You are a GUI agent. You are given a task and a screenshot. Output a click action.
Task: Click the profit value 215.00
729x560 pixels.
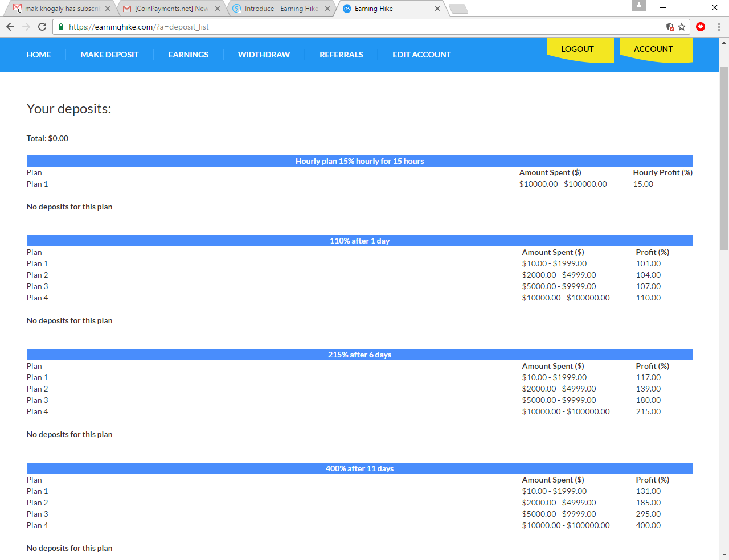pos(649,411)
